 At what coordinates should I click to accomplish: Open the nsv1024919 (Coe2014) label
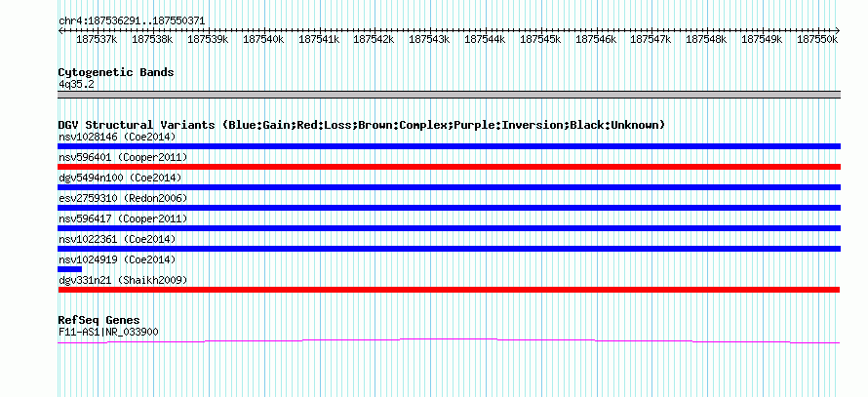117,259
